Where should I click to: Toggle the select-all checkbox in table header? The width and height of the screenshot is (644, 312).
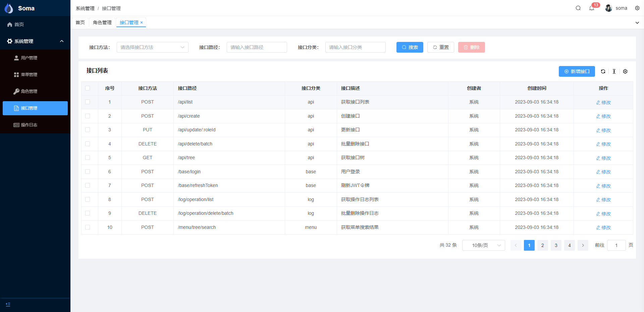click(88, 88)
